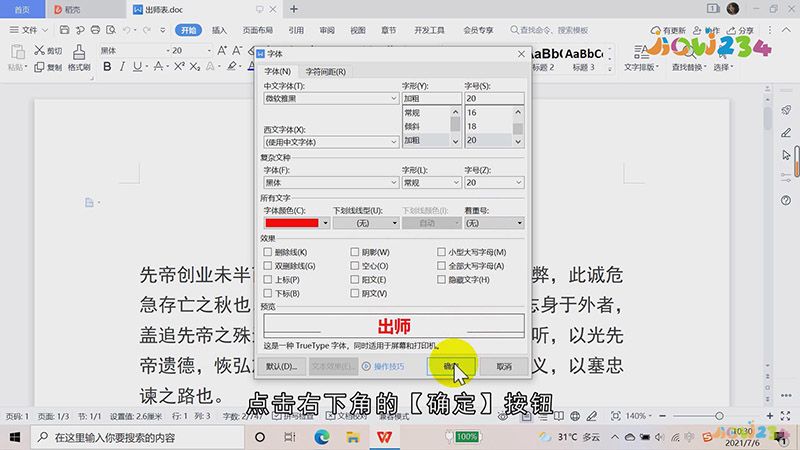Open the View (视图) ribbon tab

tap(358, 30)
